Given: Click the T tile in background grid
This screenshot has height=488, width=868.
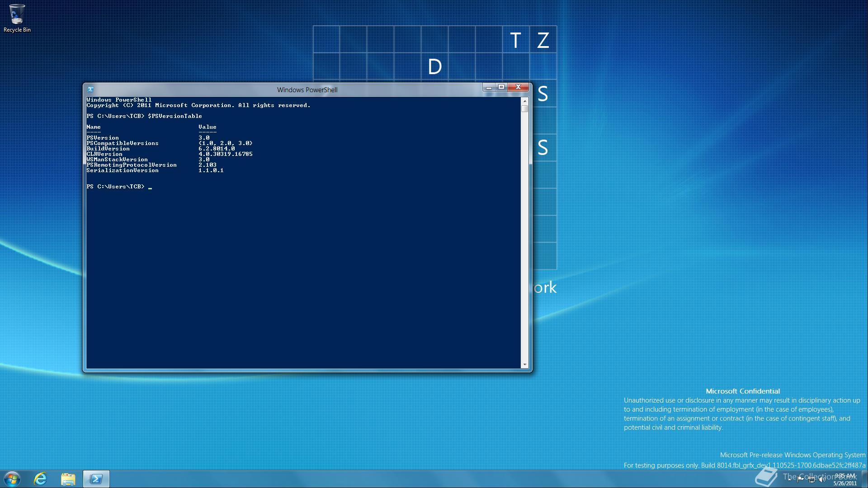Looking at the screenshot, I should 516,40.
